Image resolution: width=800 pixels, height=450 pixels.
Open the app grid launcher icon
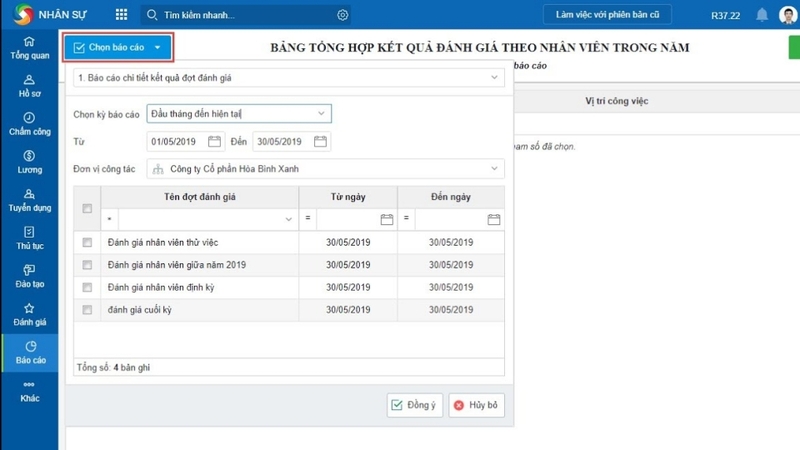(x=121, y=15)
